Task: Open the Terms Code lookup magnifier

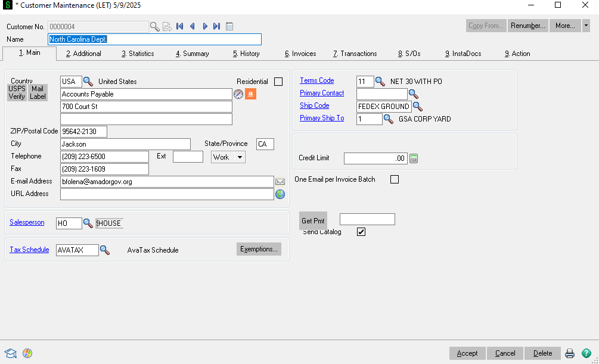Action: pyautogui.click(x=380, y=82)
